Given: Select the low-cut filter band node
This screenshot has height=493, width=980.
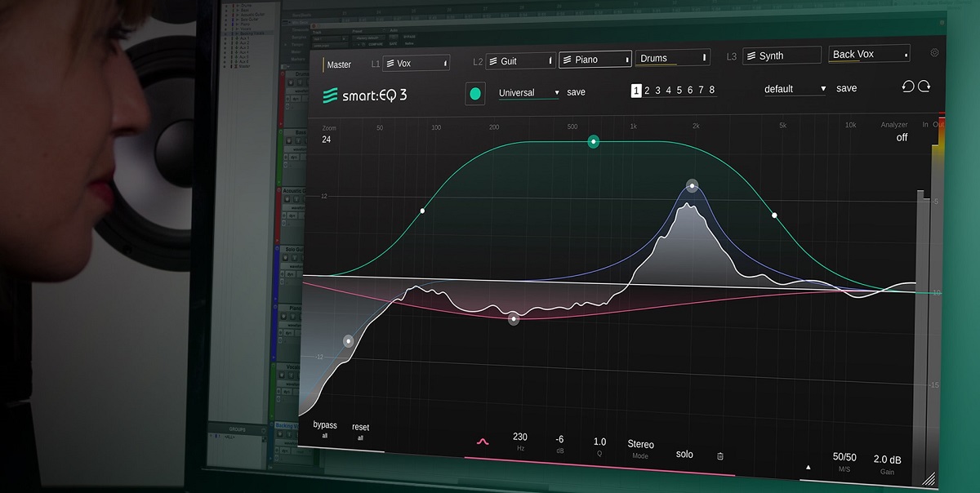Looking at the screenshot, I should point(349,341).
